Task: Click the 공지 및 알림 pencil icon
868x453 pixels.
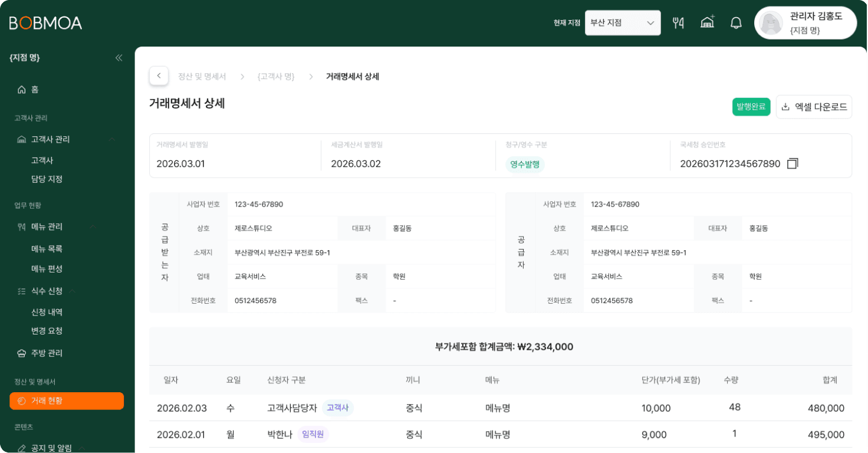Action: point(22,448)
